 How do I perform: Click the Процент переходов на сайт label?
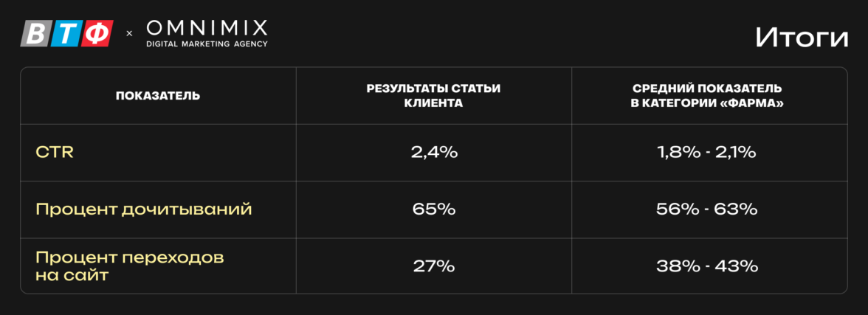[x=129, y=266]
